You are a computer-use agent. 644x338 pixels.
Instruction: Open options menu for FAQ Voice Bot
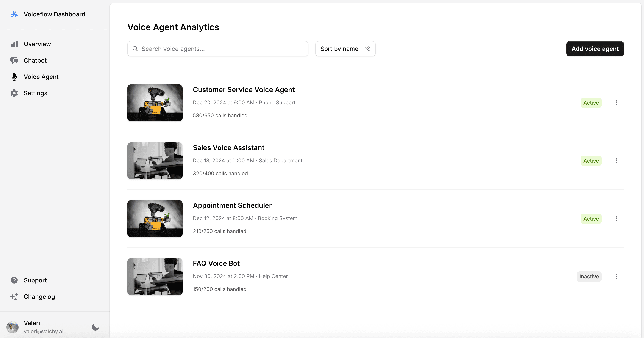616,277
